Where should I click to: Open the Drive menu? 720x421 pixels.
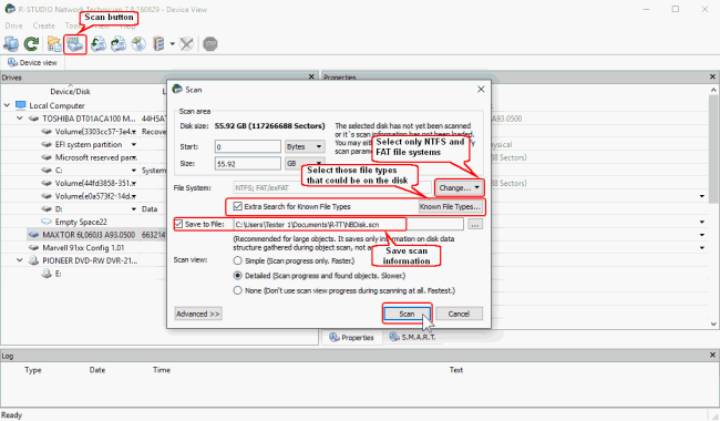coord(13,26)
